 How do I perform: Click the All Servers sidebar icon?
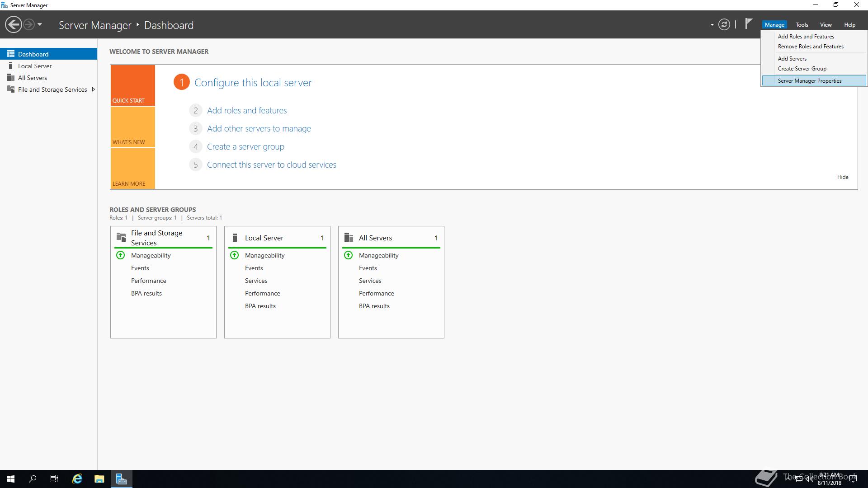pyautogui.click(x=11, y=78)
